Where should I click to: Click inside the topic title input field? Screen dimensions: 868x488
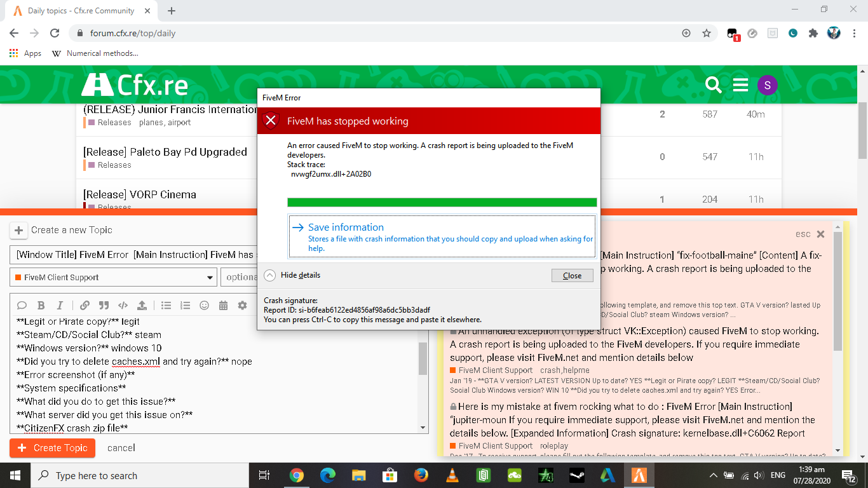pyautogui.click(x=127, y=255)
